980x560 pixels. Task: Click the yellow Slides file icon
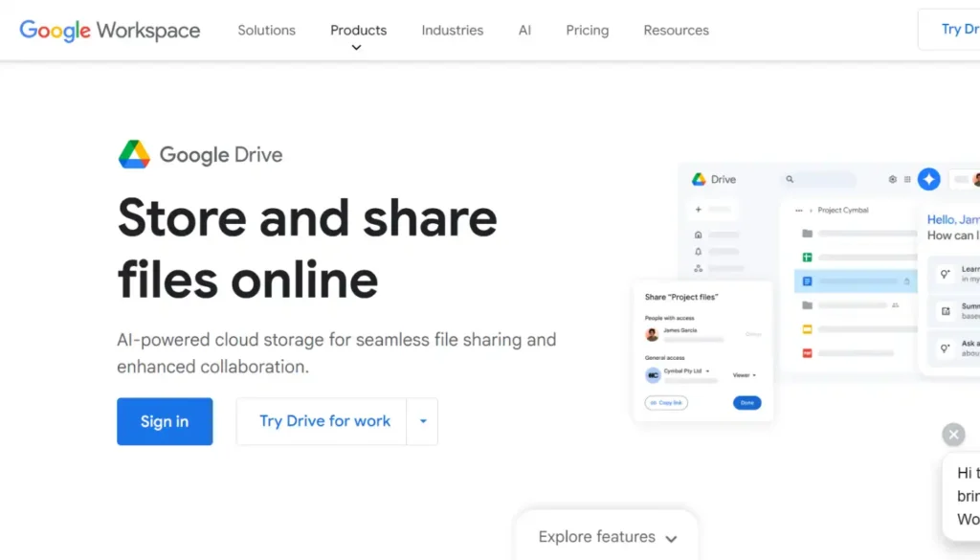pyautogui.click(x=808, y=328)
